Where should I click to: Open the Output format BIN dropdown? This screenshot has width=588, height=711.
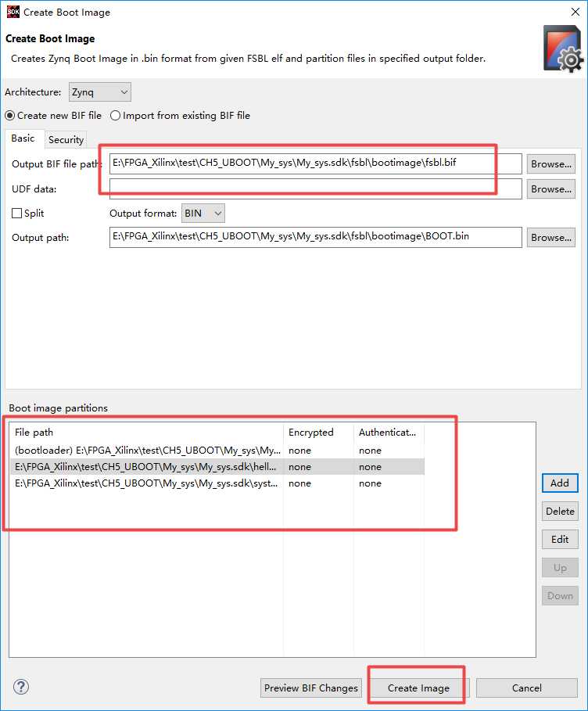click(203, 214)
